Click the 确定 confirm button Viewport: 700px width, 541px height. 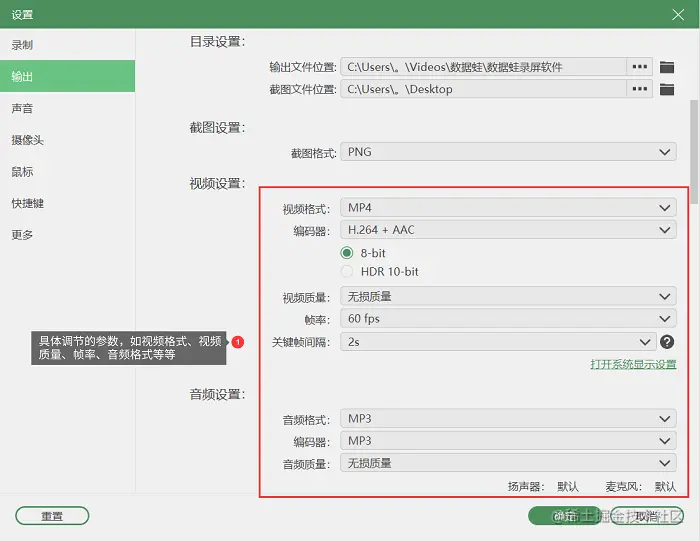(565, 516)
